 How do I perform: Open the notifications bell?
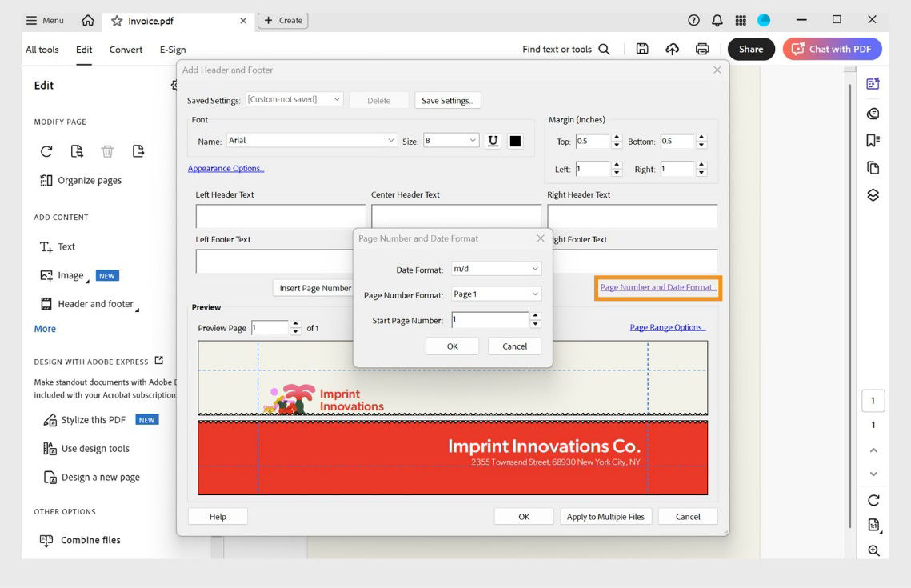(x=717, y=20)
